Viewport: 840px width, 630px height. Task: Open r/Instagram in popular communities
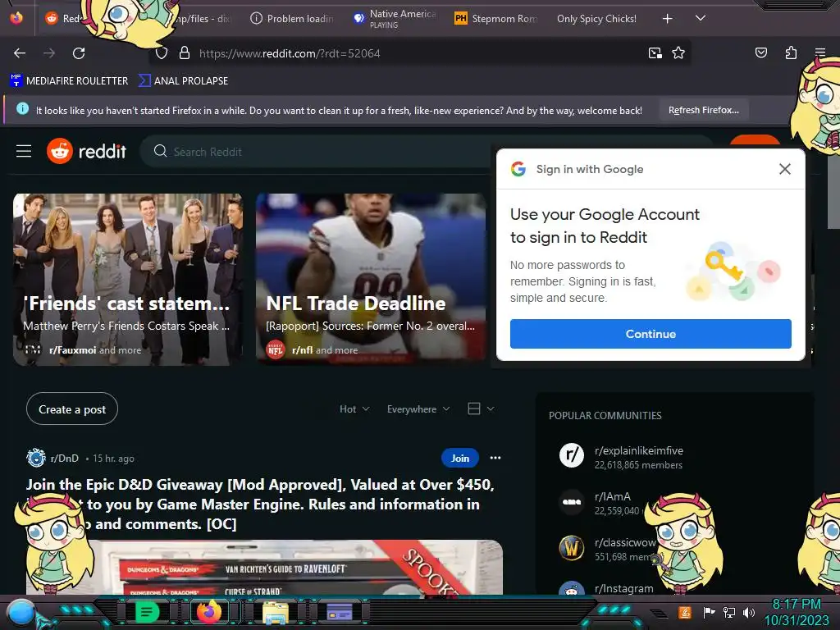(623, 588)
